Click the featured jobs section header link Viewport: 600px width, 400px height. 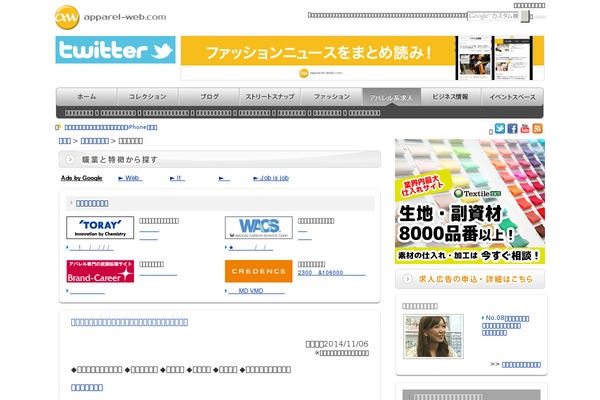point(92,203)
